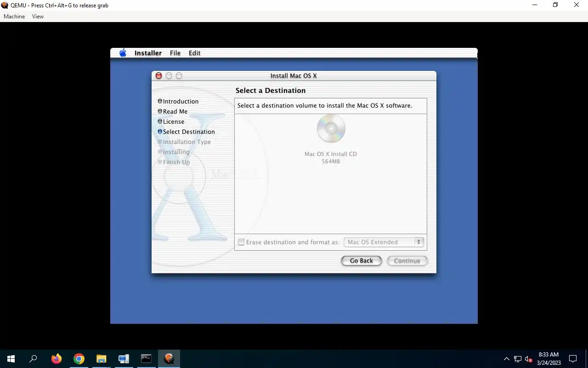
Task: Click the Continue button
Action: 407,261
